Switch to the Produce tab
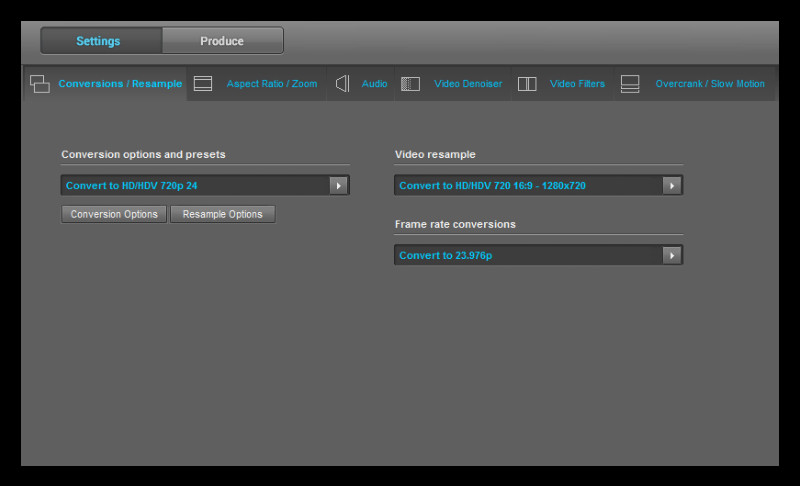 (x=222, y=41)
